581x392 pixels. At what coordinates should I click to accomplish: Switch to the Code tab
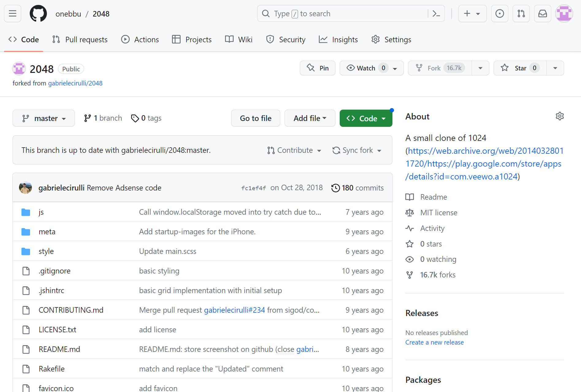[x=24, y=40]
